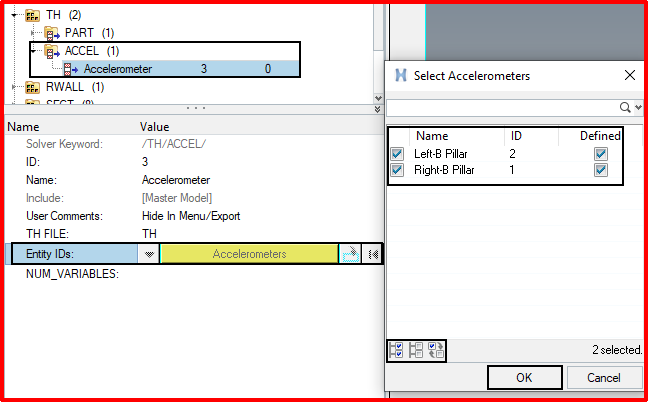Cancel the Select Accelerometers dialog
648x402 pixels.
click(604, 378)
